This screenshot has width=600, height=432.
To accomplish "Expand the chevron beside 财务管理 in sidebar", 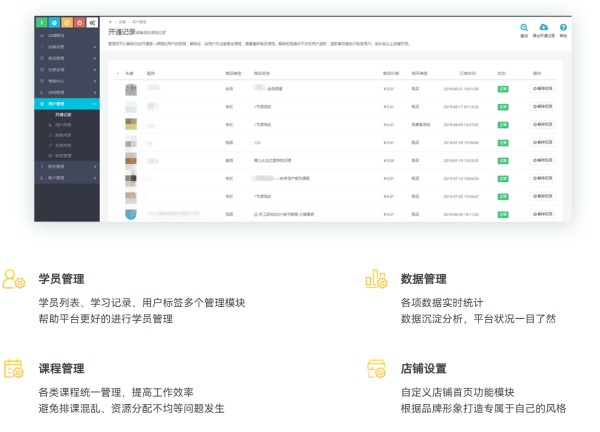I will (95, 166).
